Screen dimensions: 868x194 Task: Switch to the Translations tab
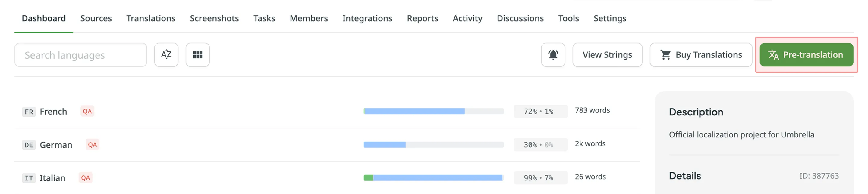coord(151,18)
